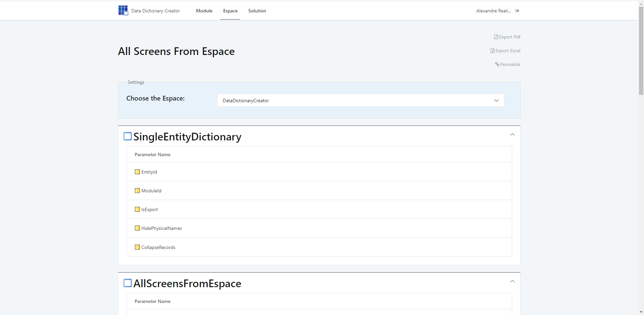644x315 pixels.
Task: Click the Export Pdf link
Action: click(509, 37)
